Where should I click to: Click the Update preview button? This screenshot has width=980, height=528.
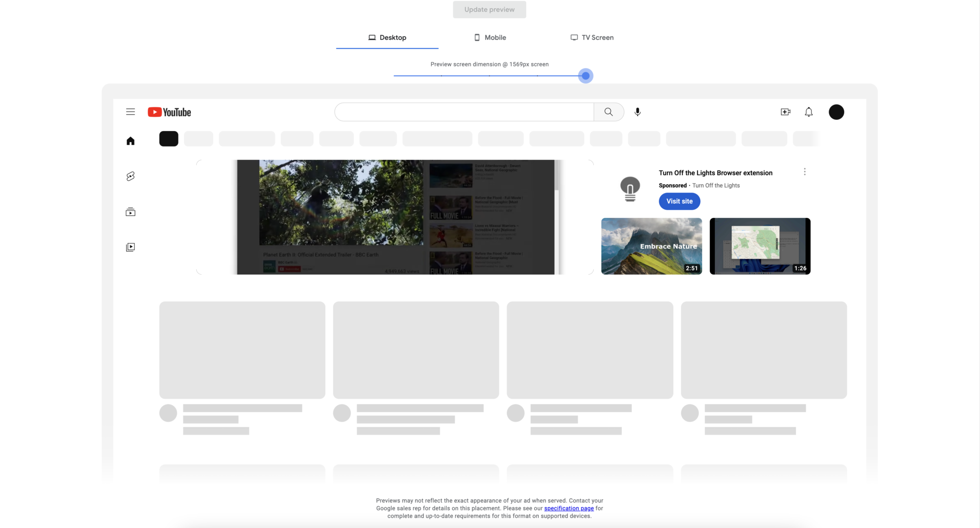[489, 9]
